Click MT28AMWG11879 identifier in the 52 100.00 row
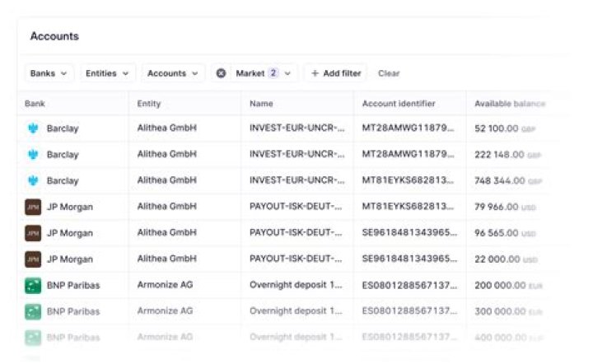The image size is (593, 364). click(x=408, y=128)
